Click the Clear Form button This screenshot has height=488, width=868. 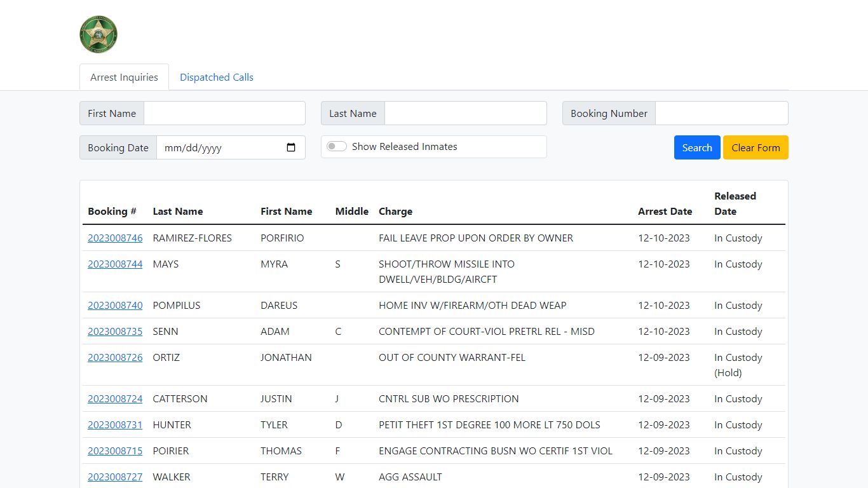click(x=756, y=147)
